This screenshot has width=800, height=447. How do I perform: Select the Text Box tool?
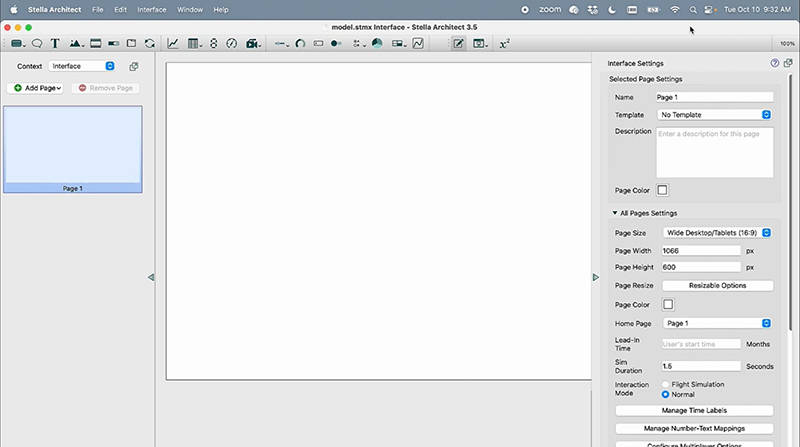pos(55,44)
